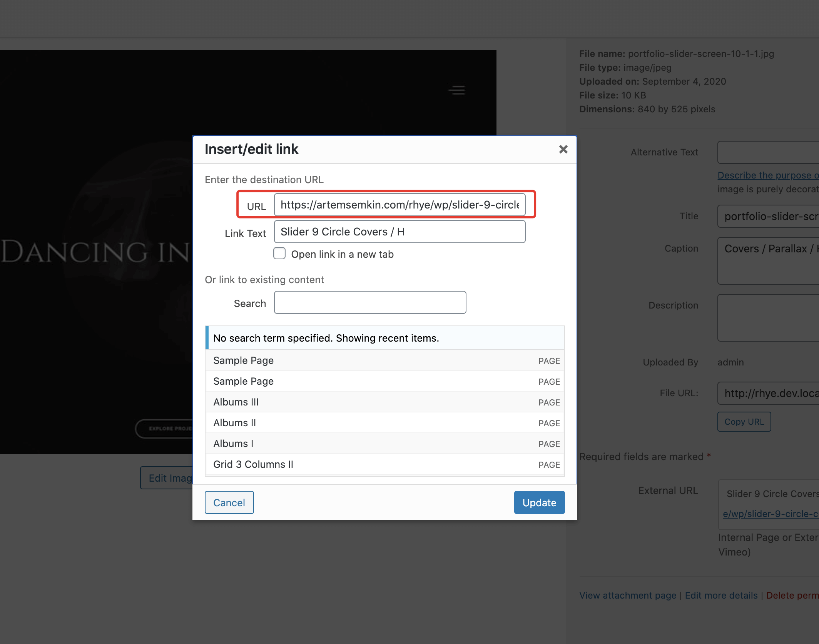Click the Copy URL button
This screenshot has width=819, height=644.
744,422
